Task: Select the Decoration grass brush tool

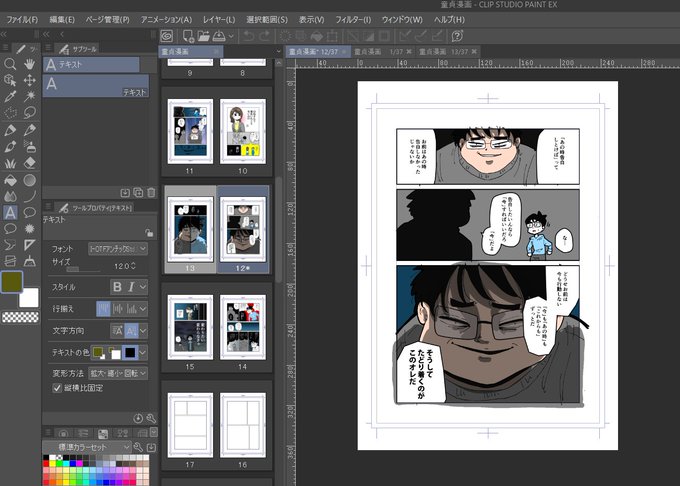Action: 10,163
